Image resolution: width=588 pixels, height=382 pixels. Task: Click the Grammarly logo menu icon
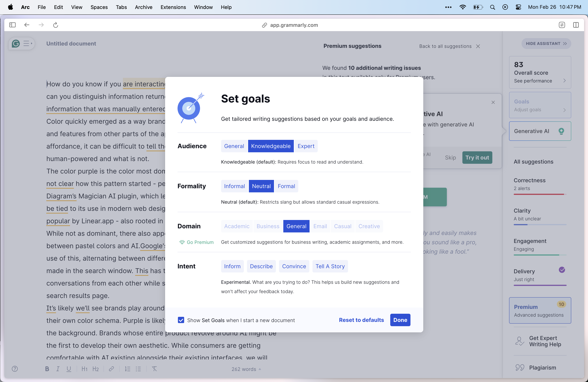[16, 44]
